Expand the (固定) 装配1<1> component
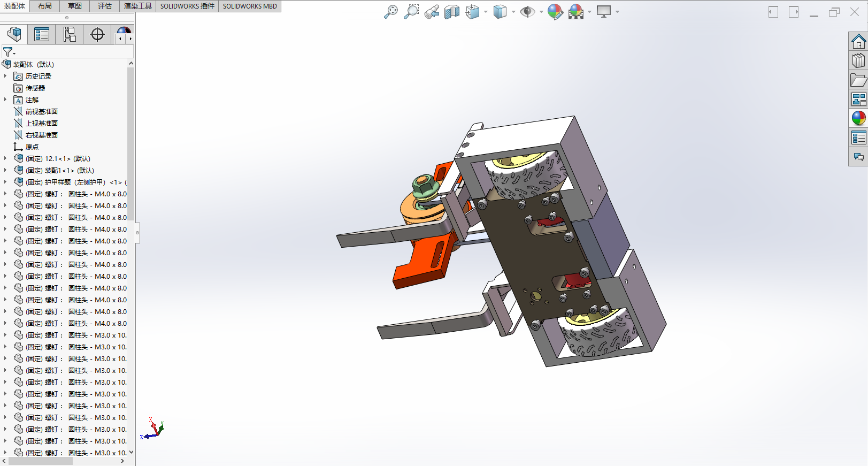 [5, 170]
